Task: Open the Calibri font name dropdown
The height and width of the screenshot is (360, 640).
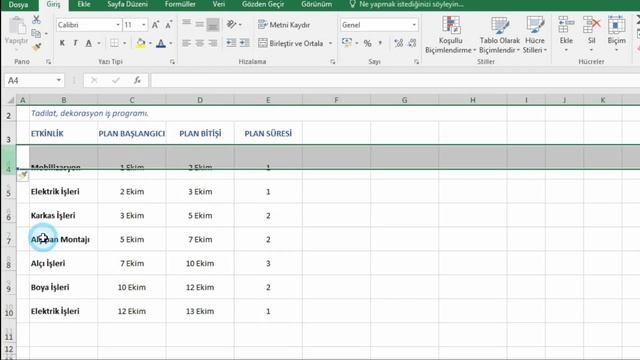Action: point(118,25)
